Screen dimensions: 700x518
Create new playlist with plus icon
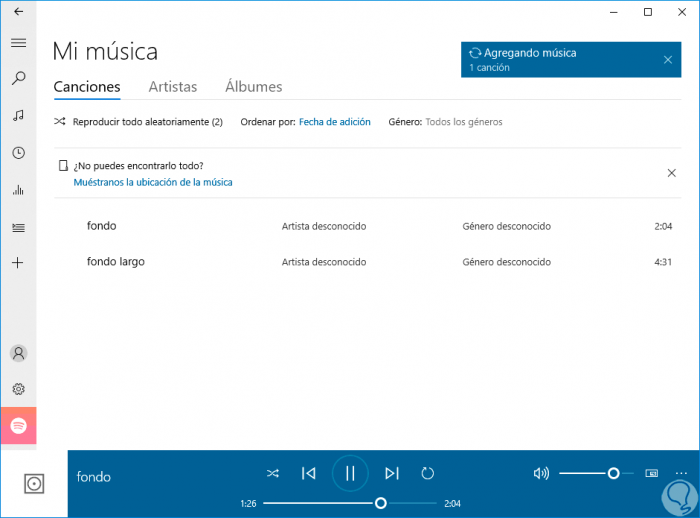(17, 263)
